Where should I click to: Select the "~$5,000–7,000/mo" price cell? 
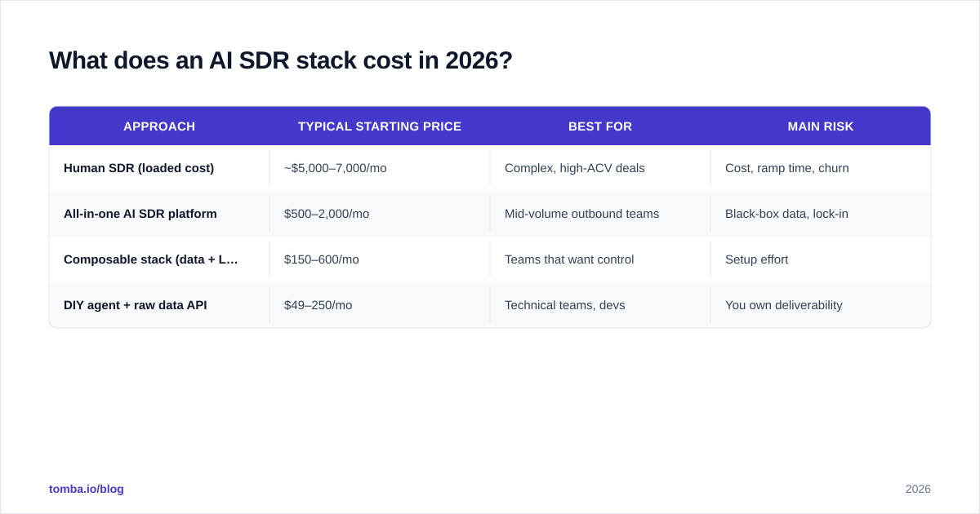coord(380,168)
